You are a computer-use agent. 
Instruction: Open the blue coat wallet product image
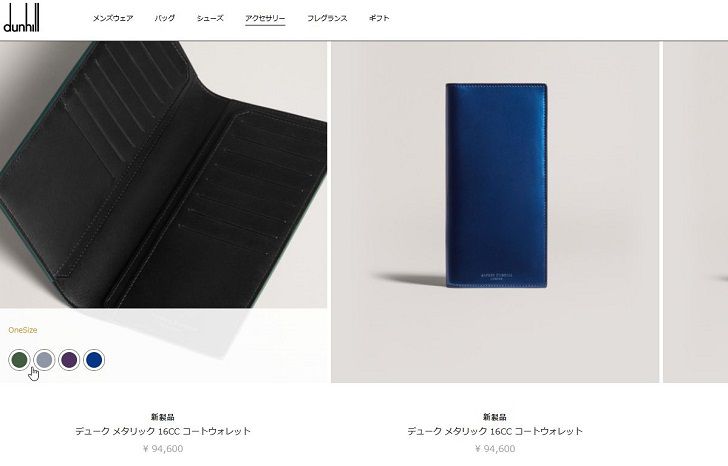(495, 212)
